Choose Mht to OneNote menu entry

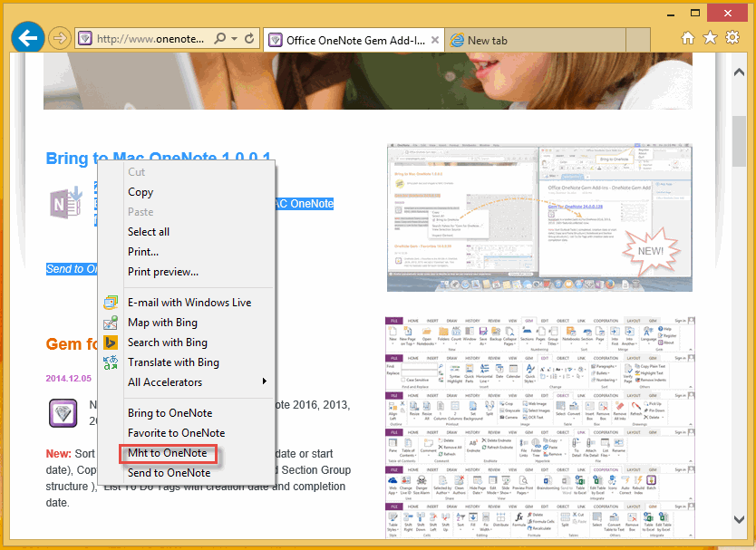[x=186, y=453]
